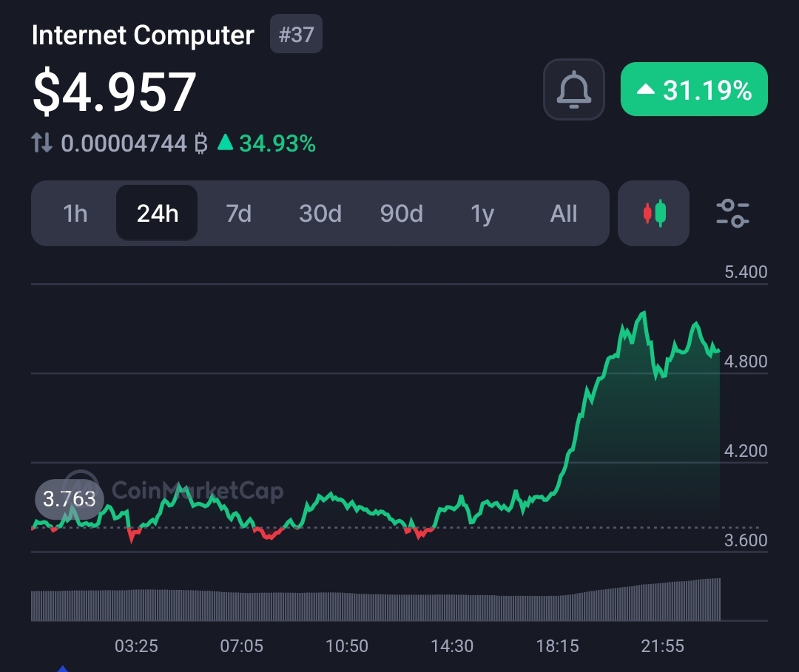Tap the 3.763 opening price label

(x=70, y=499)
